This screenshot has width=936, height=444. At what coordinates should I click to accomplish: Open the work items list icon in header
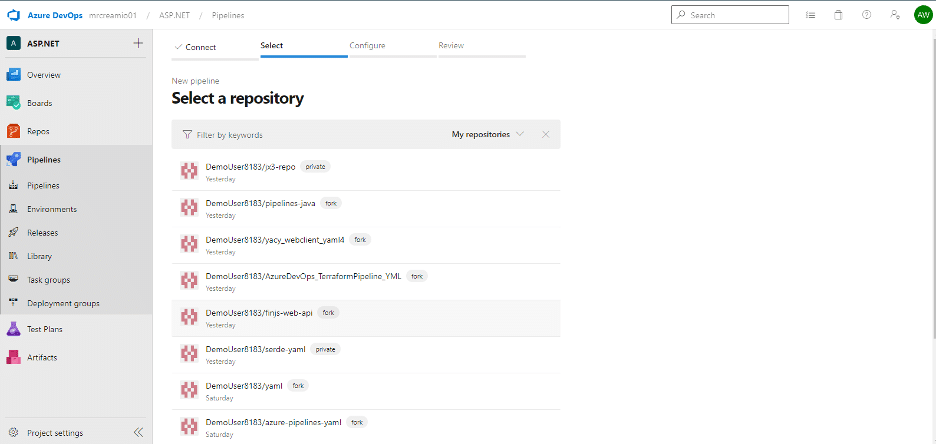pos(810,15)
